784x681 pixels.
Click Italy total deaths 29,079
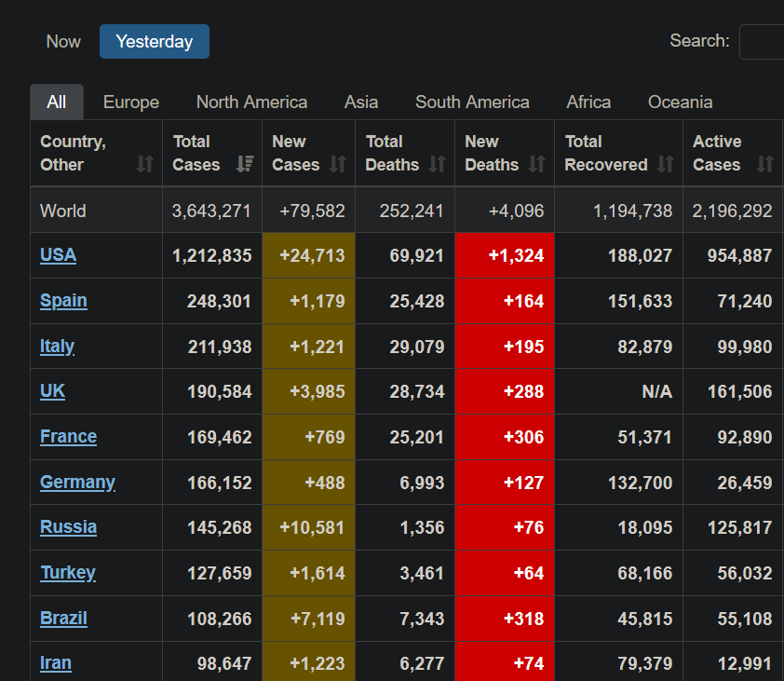pos(417,347)
